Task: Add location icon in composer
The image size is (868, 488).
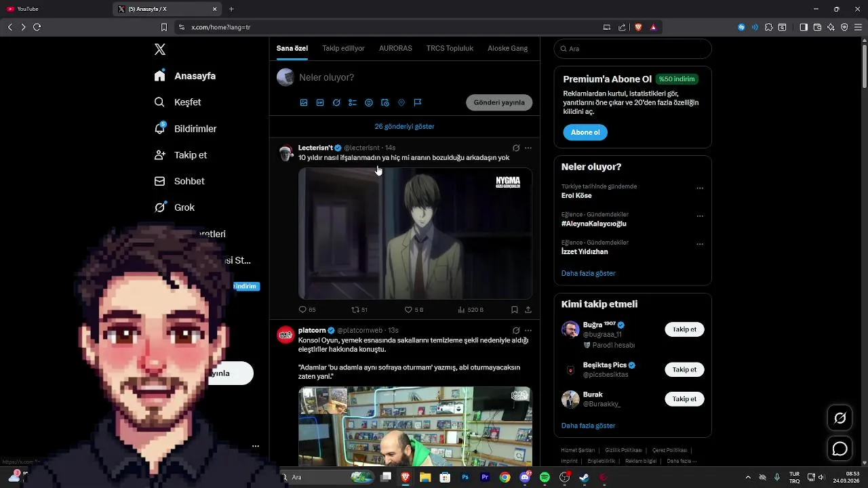Action: [401, 103]
